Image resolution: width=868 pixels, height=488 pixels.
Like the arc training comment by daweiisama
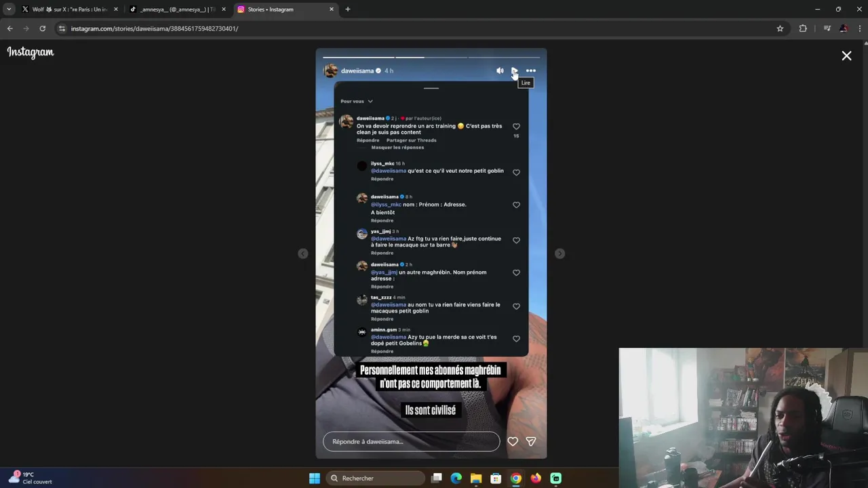pyautogui.click(x=516, y=127)
